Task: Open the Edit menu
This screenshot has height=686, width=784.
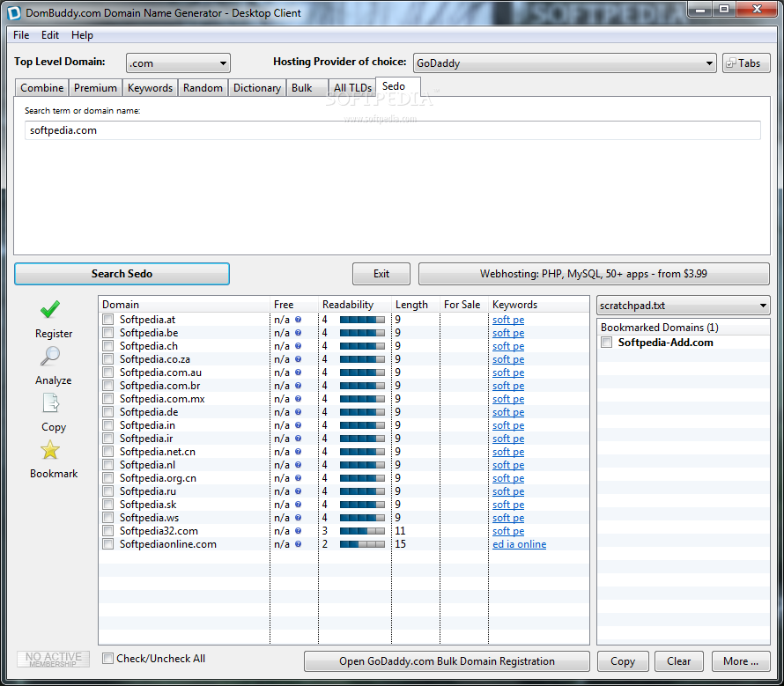Action: [x=50, y=35]
